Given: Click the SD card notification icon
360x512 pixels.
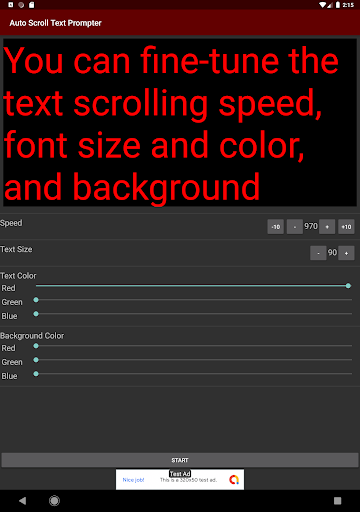Looking at the screenshot, I should 32,5.
